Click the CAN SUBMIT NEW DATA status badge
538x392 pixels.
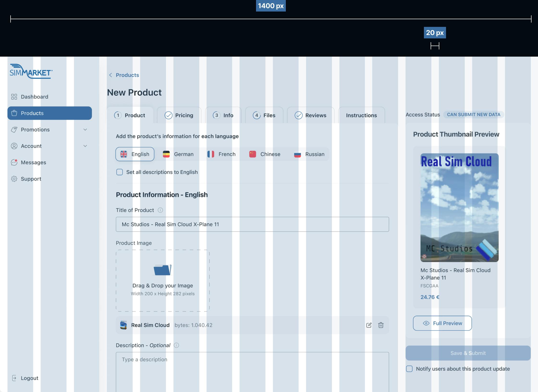coord(474,115)
